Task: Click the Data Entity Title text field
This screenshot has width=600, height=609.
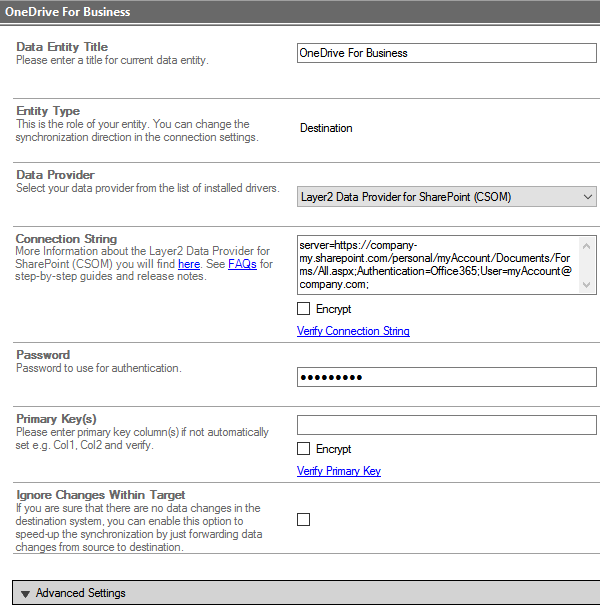Action: (x=446, y=53)
